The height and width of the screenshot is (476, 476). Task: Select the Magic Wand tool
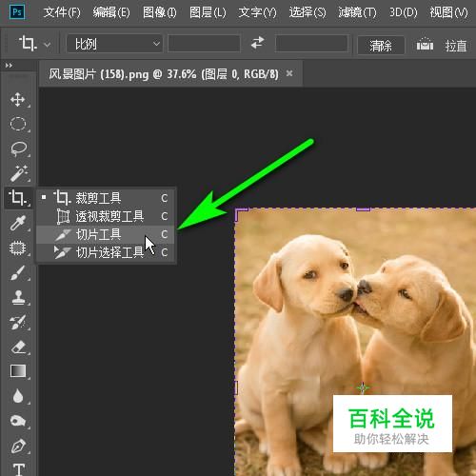tap(18, 173)
